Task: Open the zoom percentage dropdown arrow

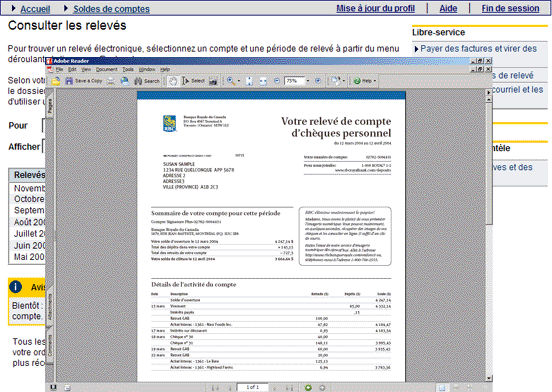Action: [308, 81]
